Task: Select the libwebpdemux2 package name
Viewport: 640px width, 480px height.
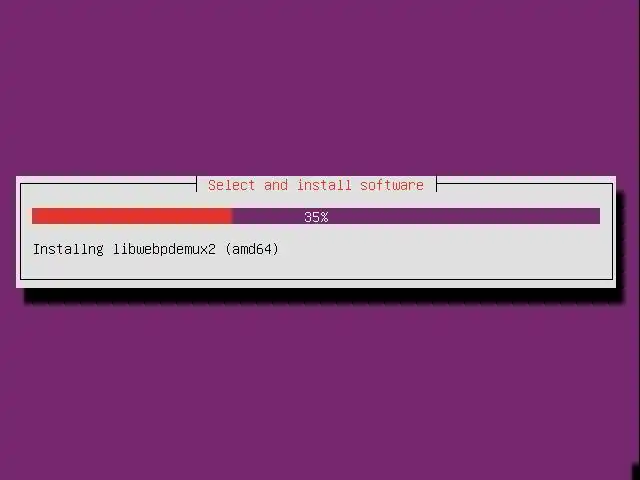Action: tap(164, 249)
